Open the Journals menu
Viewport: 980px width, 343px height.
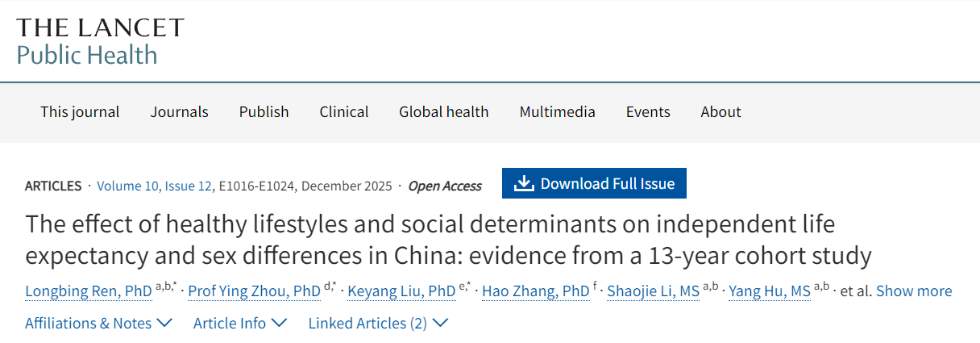click(179, 112)
